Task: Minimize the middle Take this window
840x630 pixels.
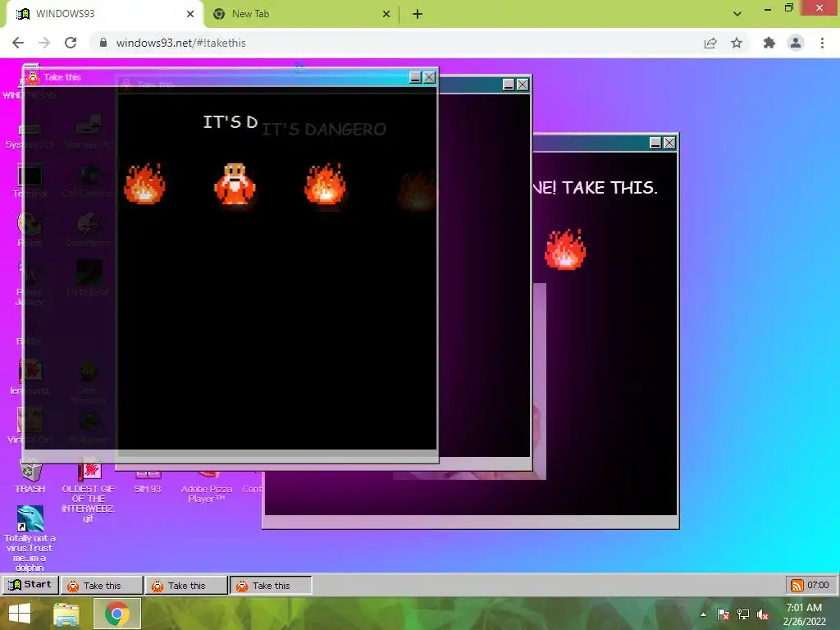Action: [509, 84]
